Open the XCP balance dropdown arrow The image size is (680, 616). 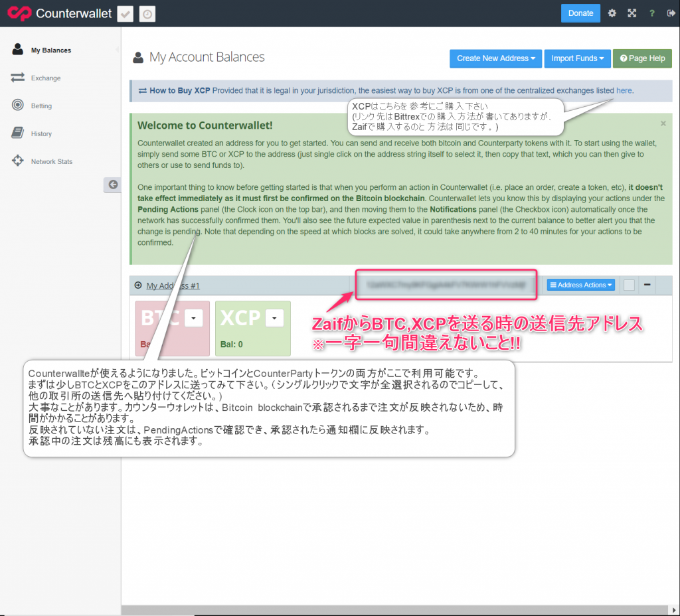click(274, 319)
